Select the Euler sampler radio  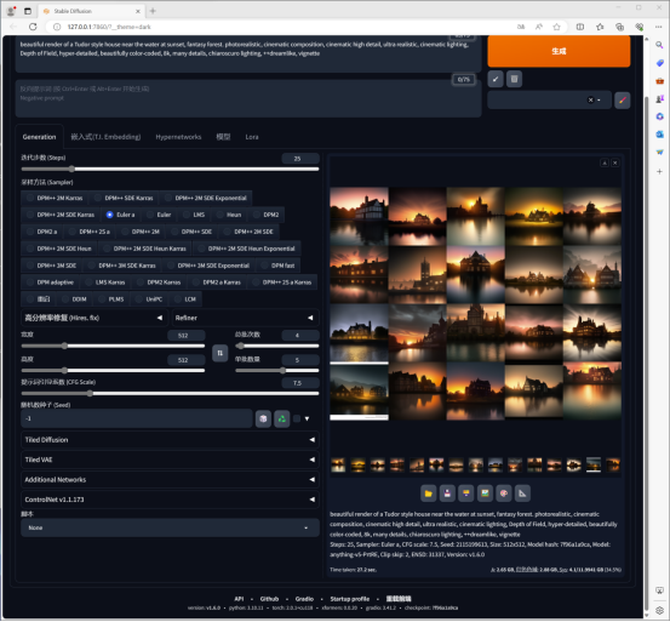(x=159, y=214)
